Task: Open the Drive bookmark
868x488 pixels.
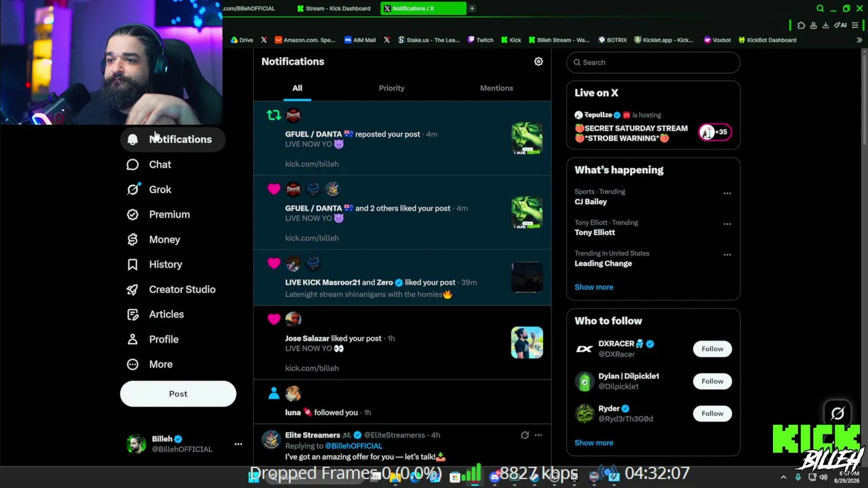Action: coord(241,40)
